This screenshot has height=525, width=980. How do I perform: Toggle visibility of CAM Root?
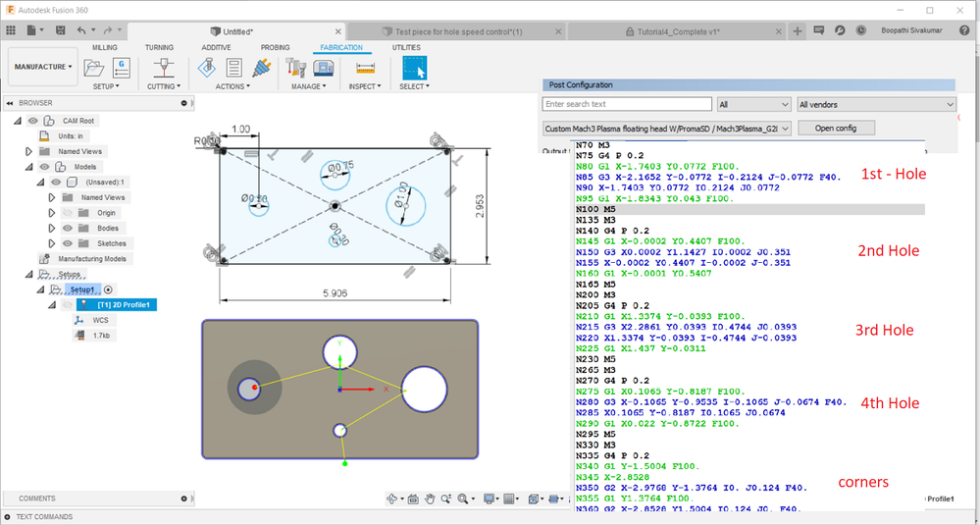point(33,121)
